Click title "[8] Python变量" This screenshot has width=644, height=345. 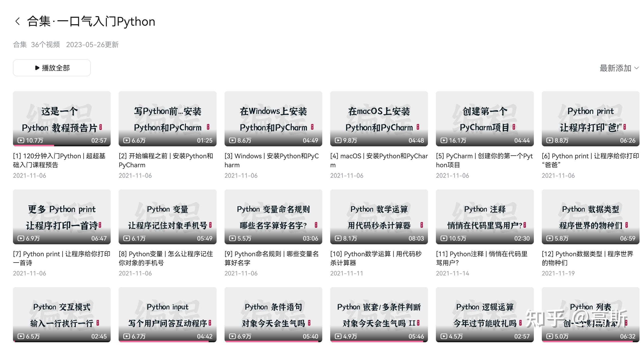pyautogui.click(x=166, y=258)
